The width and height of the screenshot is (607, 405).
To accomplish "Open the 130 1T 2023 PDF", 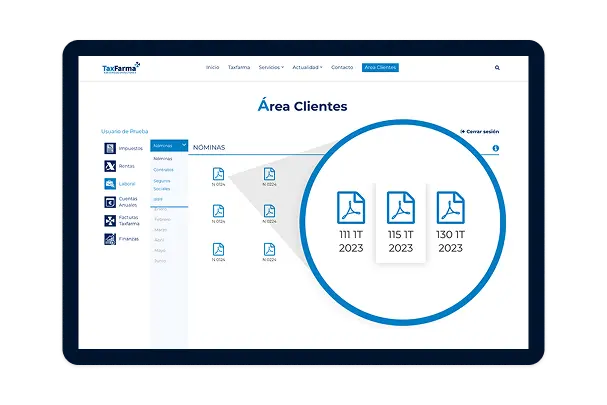I will [x=450, y=208].
